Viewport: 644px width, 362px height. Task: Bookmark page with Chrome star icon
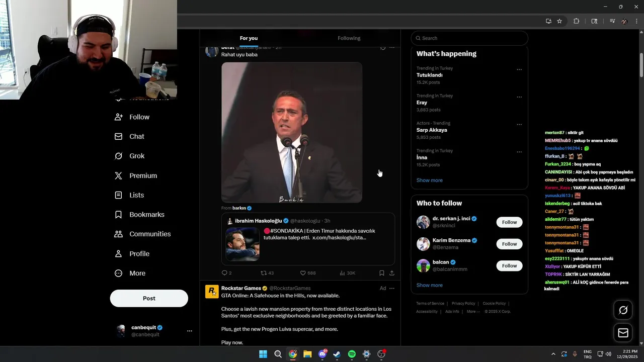tap(559, 21)
